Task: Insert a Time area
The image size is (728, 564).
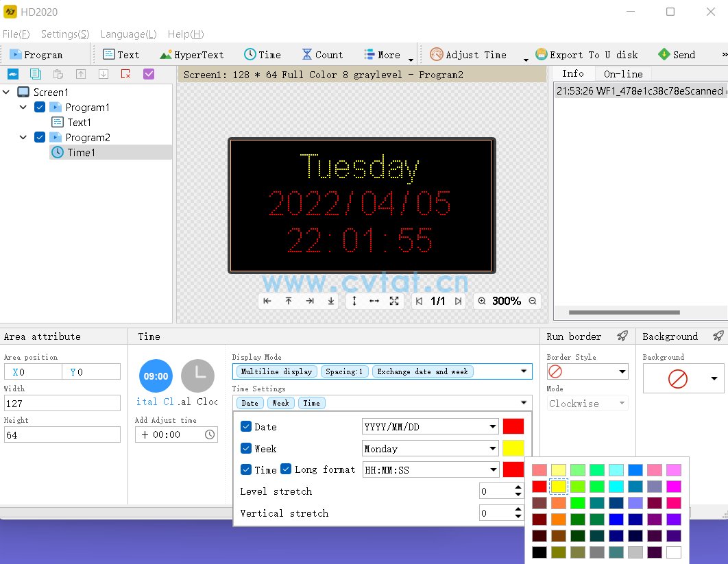Action: pos(263,55)
